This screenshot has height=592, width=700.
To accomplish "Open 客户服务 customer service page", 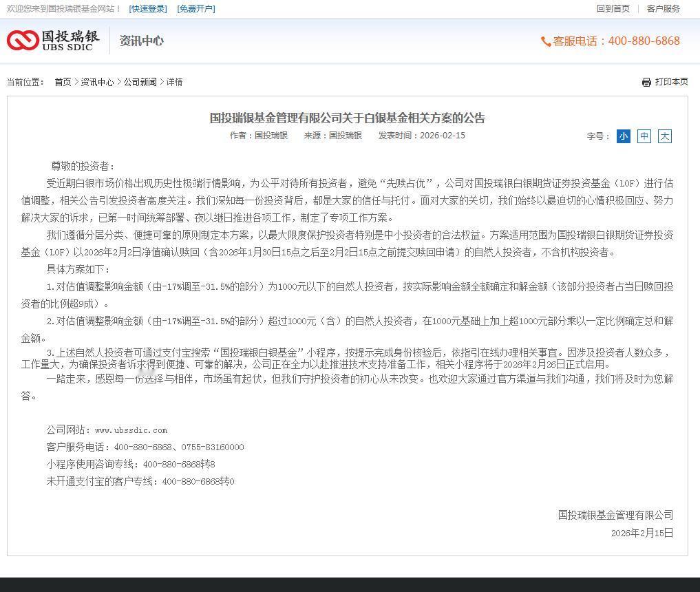I will pos(662,9).
